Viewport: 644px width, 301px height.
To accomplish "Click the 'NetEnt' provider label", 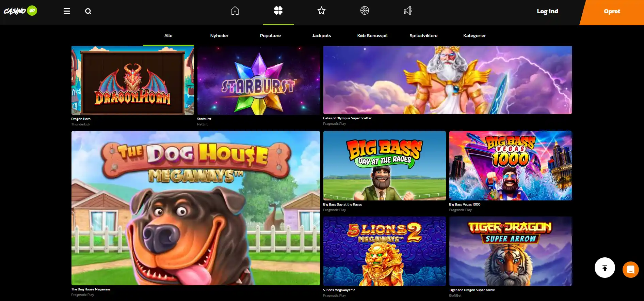I will (x=203, y=124).
